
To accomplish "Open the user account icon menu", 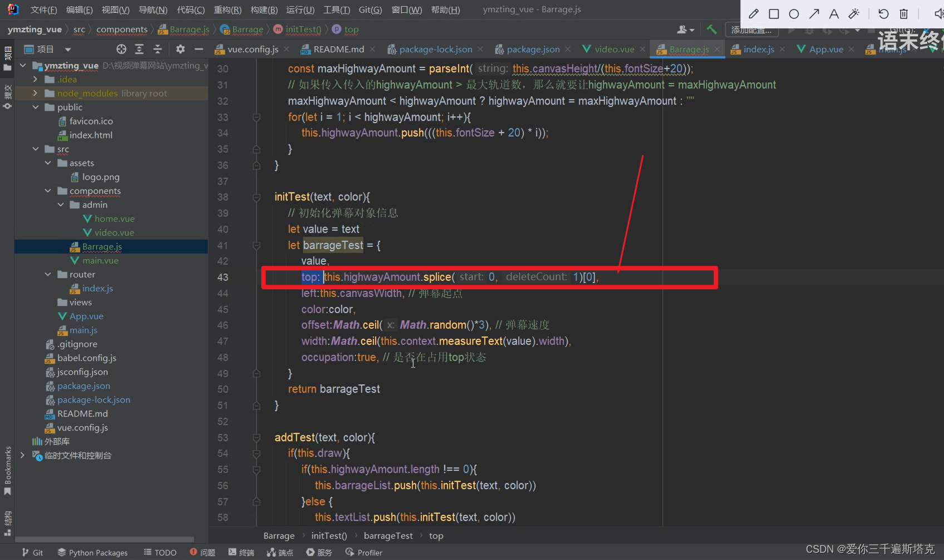I will [685, 29].
